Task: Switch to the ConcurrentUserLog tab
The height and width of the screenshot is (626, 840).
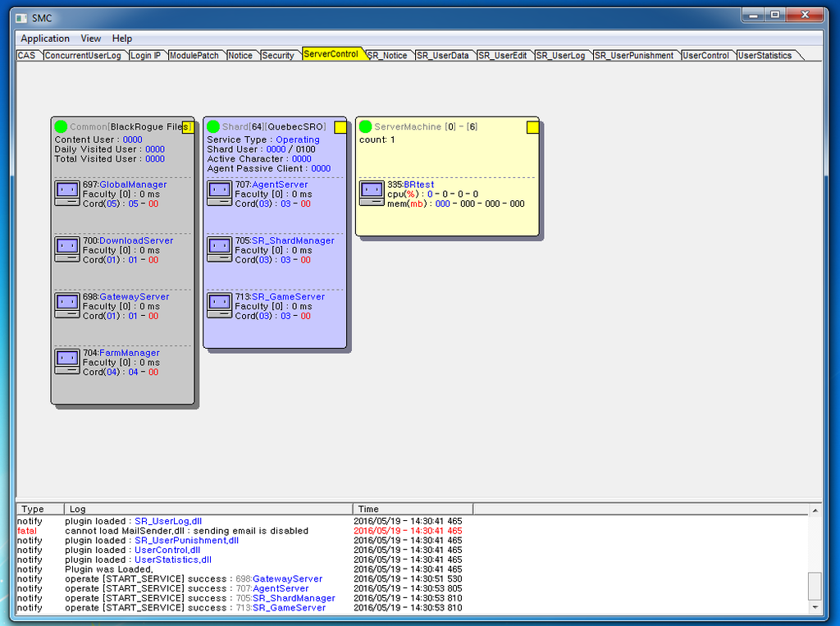Action: (x=83, y=56)
